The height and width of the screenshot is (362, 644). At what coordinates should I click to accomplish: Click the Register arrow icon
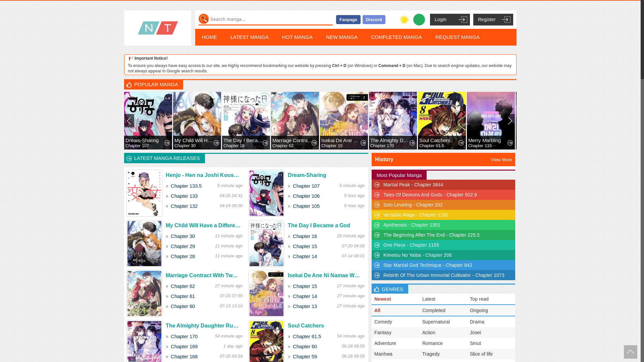[506, 19]
